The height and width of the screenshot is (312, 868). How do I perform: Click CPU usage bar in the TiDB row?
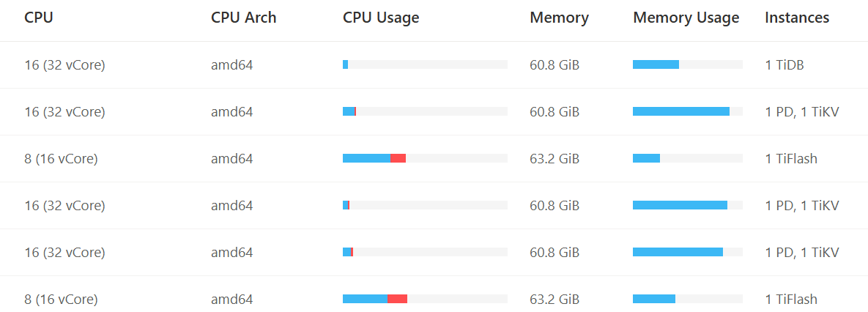point(425,64)
